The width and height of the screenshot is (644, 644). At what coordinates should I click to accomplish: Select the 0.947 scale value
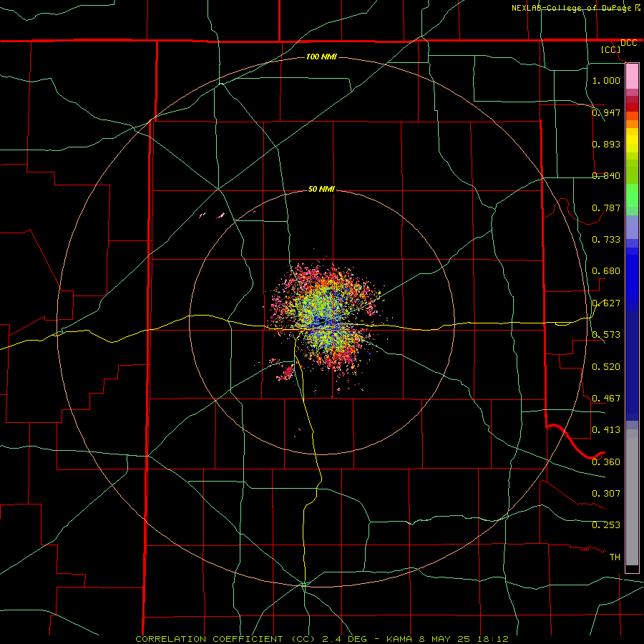[606, 112]
